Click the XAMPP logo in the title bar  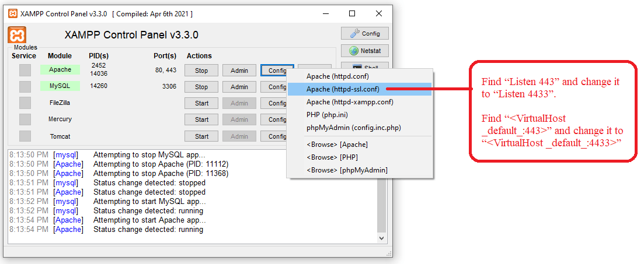pos(13,13)
